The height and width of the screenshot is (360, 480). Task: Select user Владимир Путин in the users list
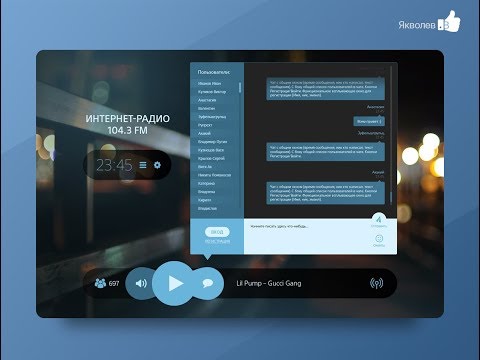coord(212,142)
